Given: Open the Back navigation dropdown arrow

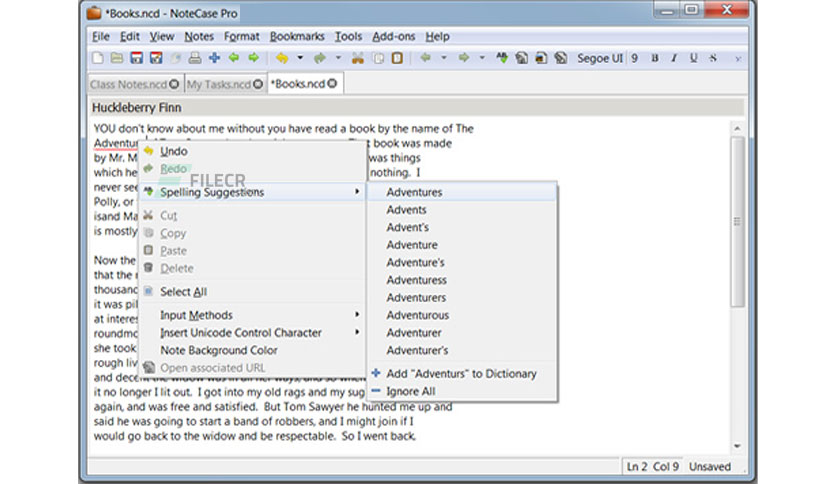Looking at the screenshot, I should coord(444,58).
